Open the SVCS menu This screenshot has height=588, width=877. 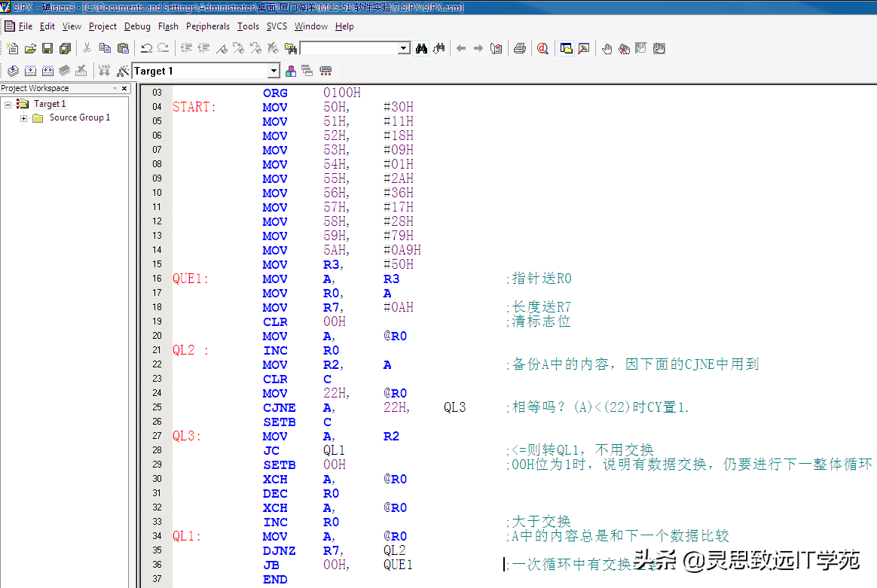(277, 26)
